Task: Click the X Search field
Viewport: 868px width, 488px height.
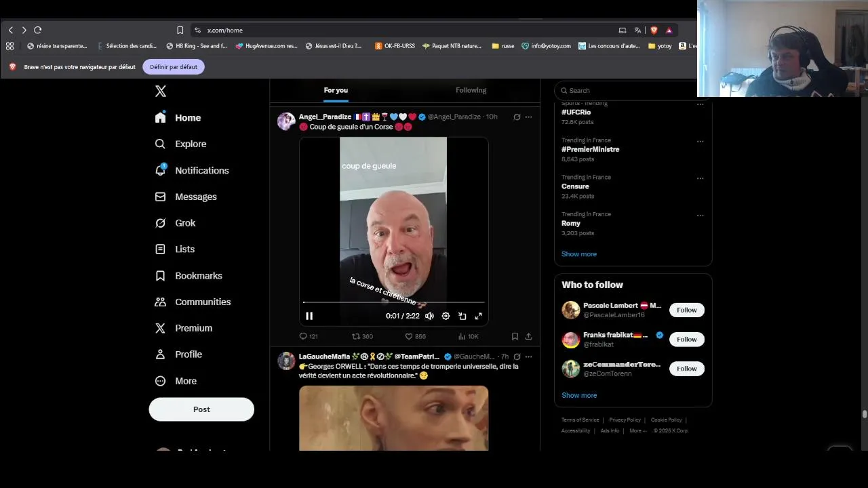Action: tap(631, 90)
